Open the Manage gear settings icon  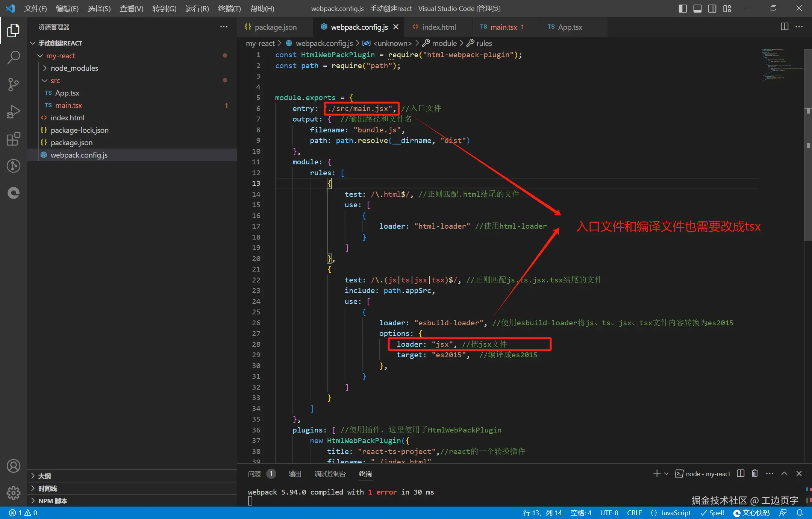[x=14, y=492]
